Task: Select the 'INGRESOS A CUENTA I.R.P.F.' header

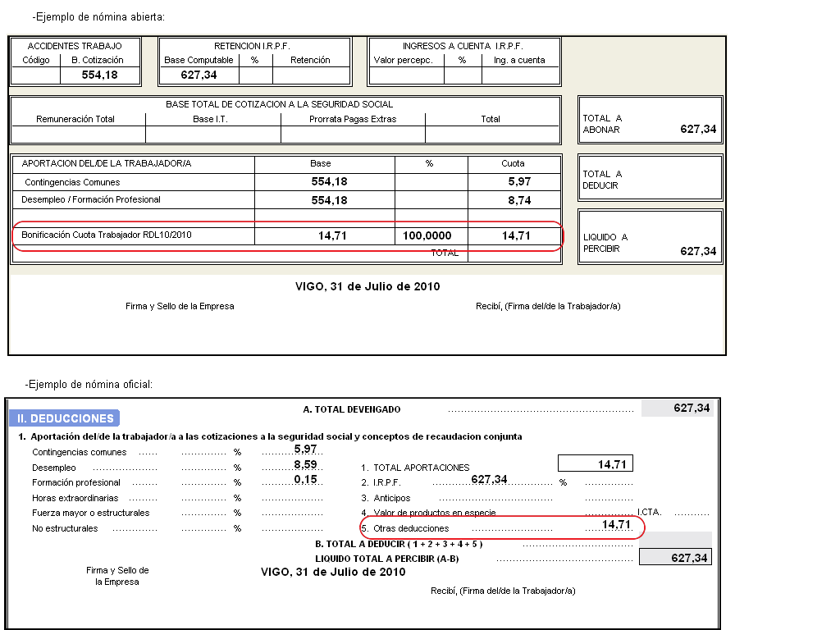Action: pyautogui.click(x=463, y=46)
